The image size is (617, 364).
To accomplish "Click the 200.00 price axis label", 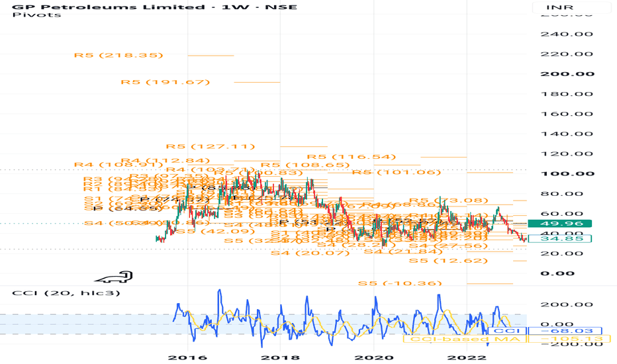I will [567, 73].
